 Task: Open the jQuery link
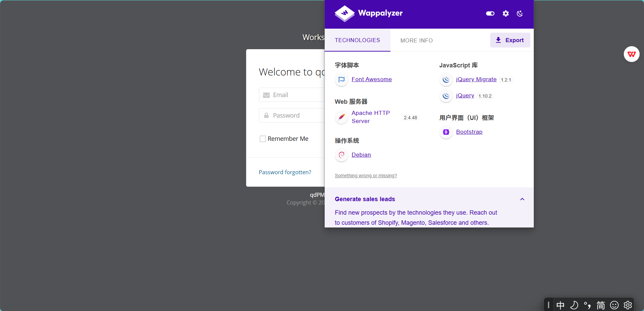point(465,95)
